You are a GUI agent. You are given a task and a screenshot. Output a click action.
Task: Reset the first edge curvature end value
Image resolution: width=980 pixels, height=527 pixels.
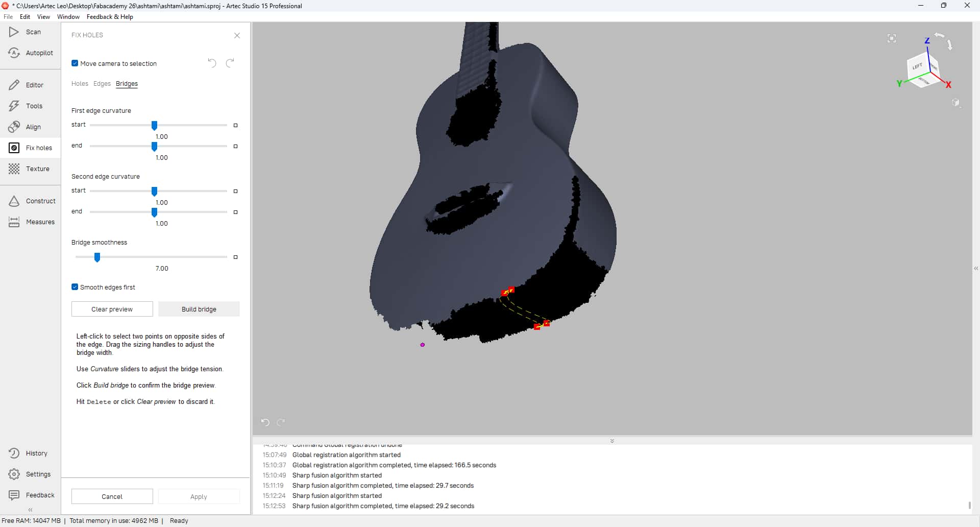tap(235, 146)
